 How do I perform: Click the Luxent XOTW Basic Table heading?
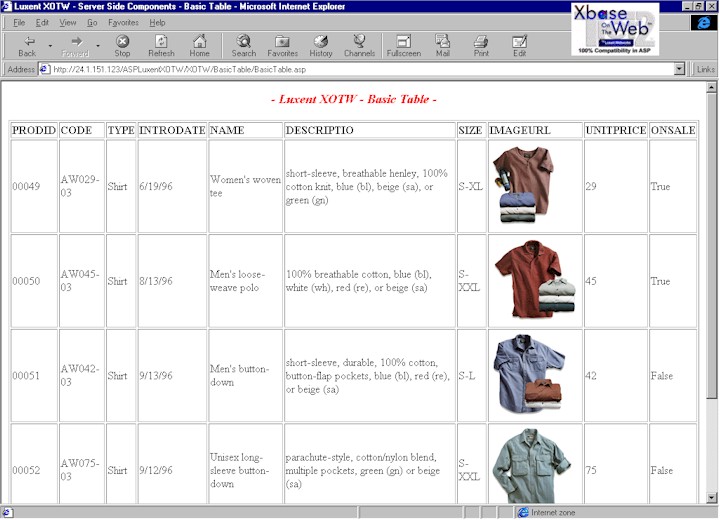click(x=354, y=99)
